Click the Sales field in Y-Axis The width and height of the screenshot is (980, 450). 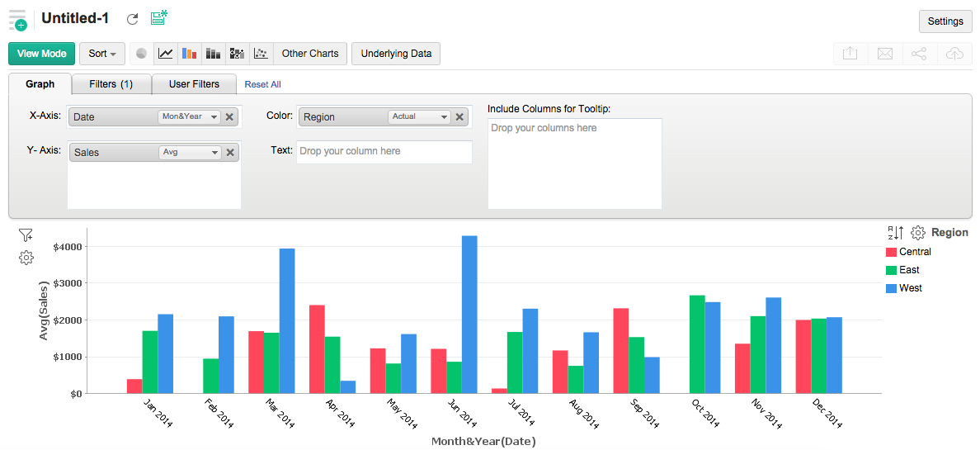click(153, 152)
